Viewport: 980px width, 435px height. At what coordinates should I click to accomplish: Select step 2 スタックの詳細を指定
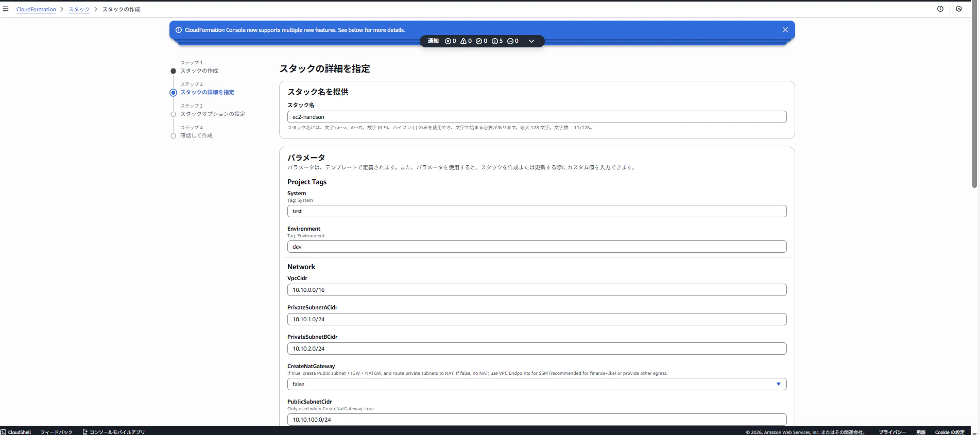207,92
